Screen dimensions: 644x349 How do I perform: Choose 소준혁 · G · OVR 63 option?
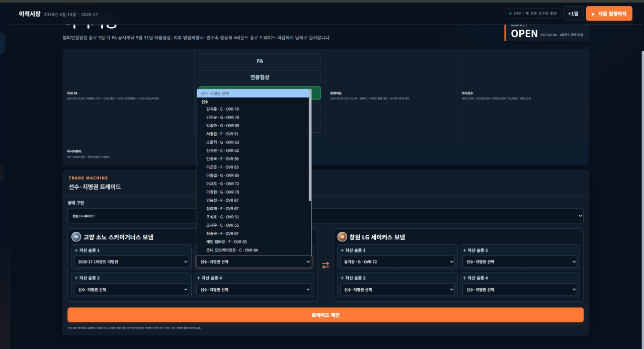click(x=253, y=142)
